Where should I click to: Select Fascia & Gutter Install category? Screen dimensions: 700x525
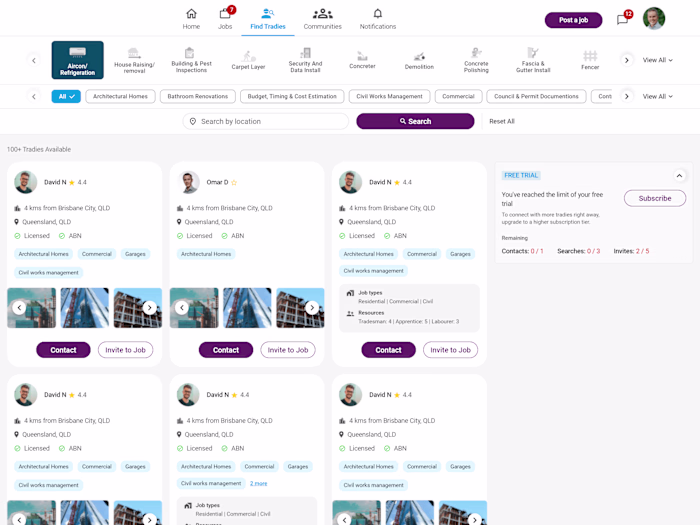(533, 60)
